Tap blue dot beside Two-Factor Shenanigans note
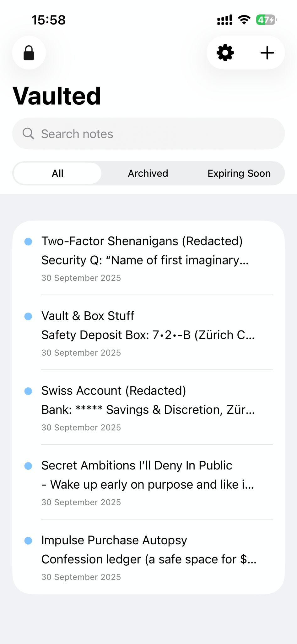Viewport: 297px width, 644px height. (28, 241)
